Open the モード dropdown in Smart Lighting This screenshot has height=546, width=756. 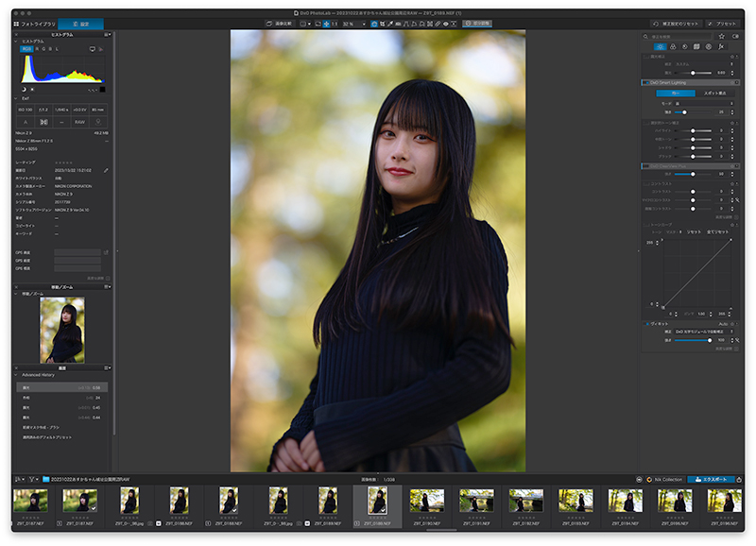(x=704, y=104)
